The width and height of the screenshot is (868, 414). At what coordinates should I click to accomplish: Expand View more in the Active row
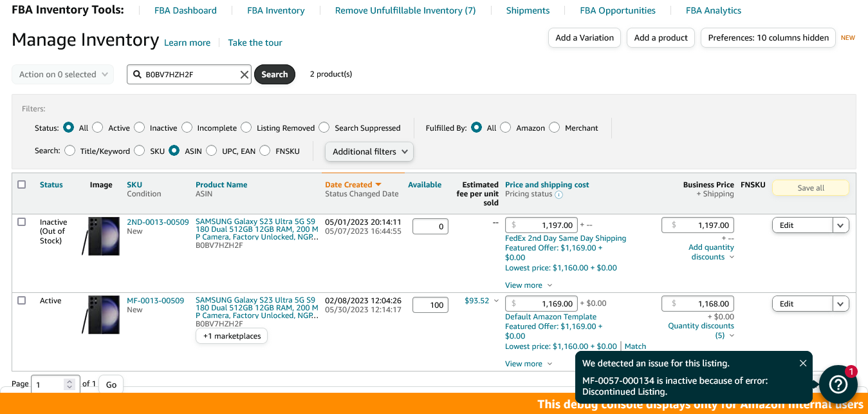pos(528,364)
